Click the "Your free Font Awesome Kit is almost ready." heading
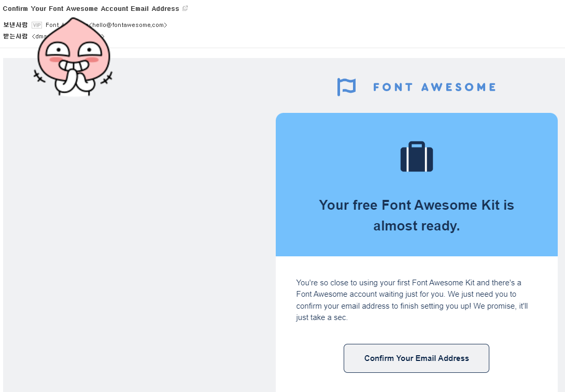 [x=417, y=215]
